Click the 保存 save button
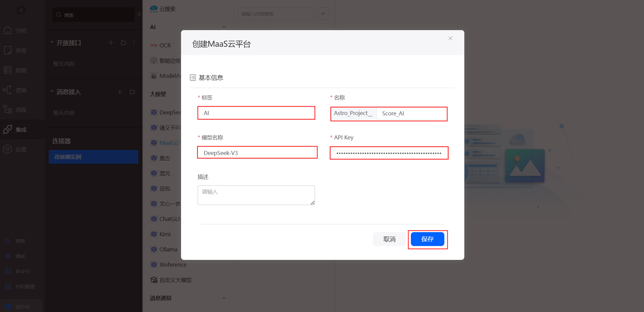Viewport: 644px width, 312px height. click(x=427, y=239)
